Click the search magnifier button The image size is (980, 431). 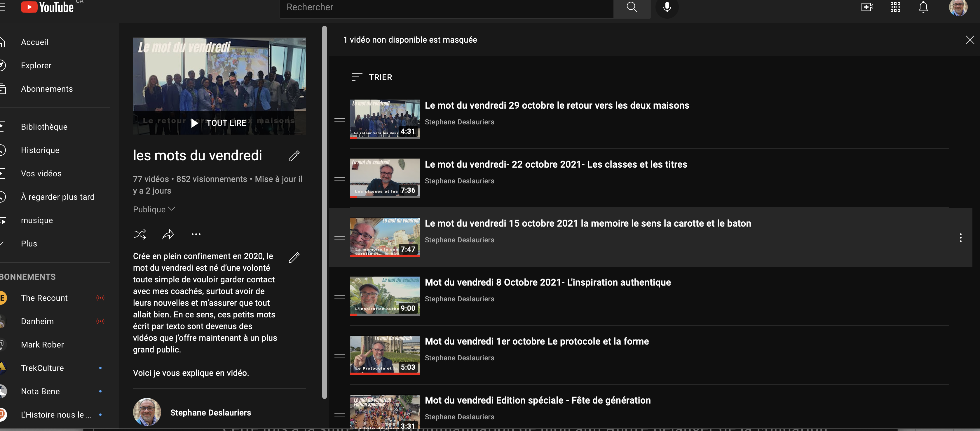[632, 7]
